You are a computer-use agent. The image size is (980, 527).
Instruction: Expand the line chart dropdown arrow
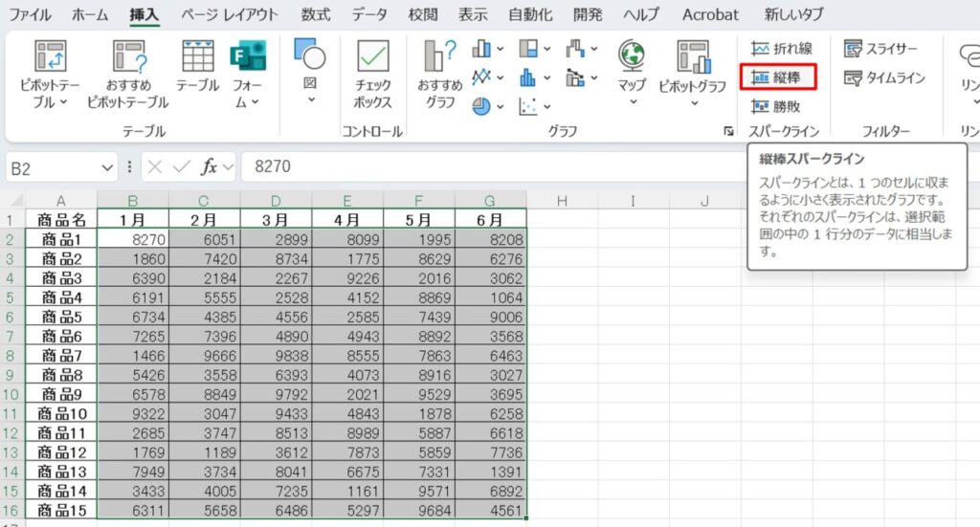500,78
